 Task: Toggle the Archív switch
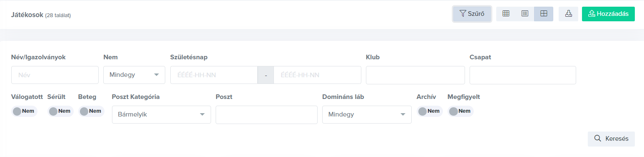click(430, 111)
